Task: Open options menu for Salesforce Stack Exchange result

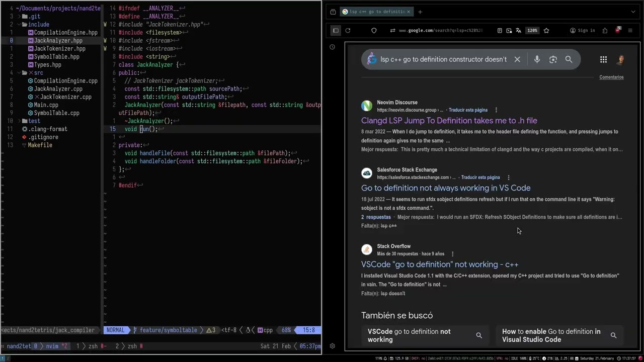Action: tap(509, 177)
